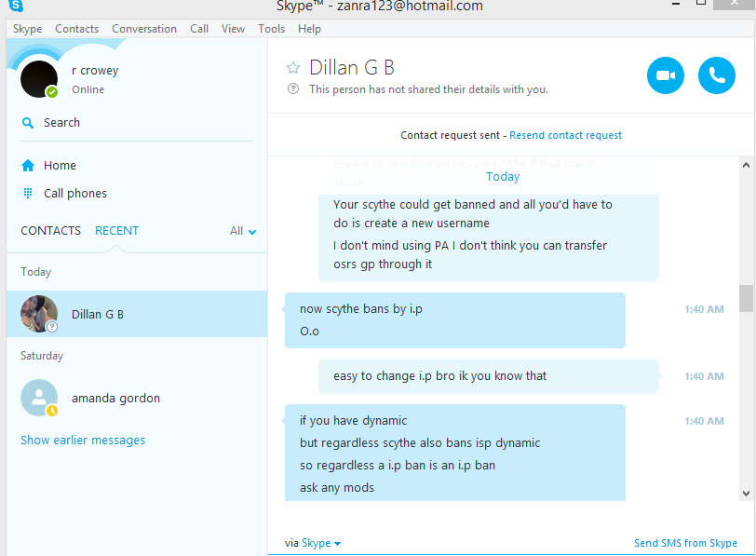
Task: Open the Contacts menu
Action: pyautogui.click(x=76, y=29)
